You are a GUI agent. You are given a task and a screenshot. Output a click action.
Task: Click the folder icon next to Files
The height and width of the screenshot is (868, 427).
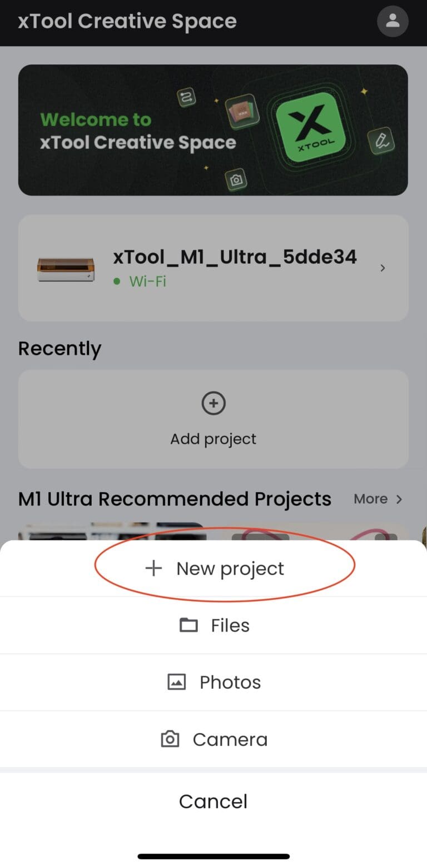pyautogui.click(x=188, y=625)
